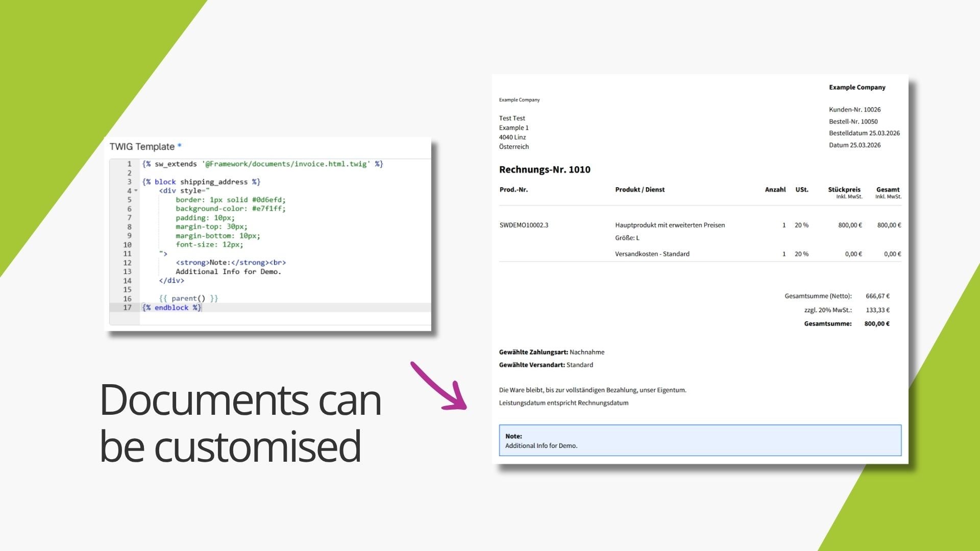This screenshot has width=980, height=551.
Task: Click the 'Stückpreis' column header
Action: pyautogui.click(x=844, y=190)
